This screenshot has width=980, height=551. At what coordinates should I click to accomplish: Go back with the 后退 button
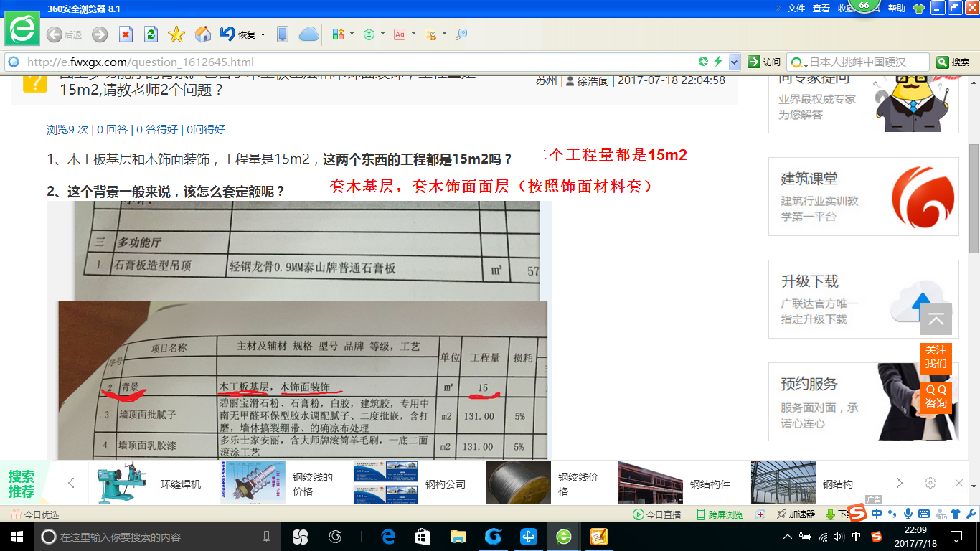click(64, 34)
